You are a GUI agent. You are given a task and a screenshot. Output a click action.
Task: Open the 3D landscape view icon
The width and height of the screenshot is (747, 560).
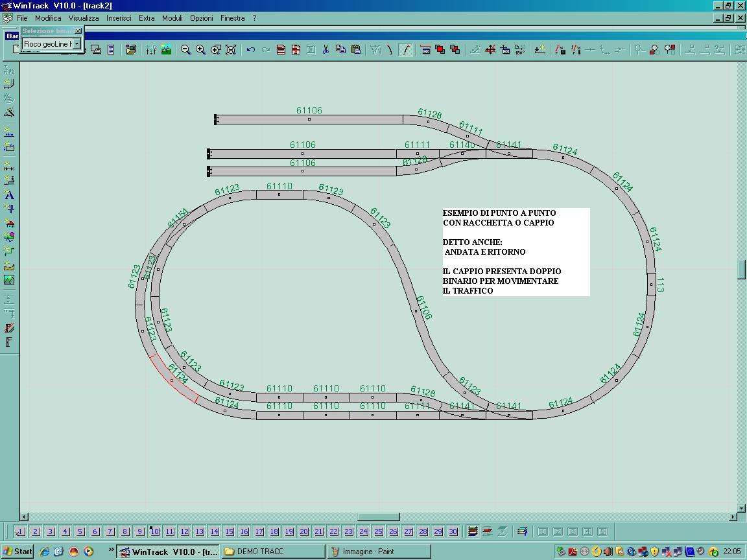pyautogui.click(x=166, y=49)
